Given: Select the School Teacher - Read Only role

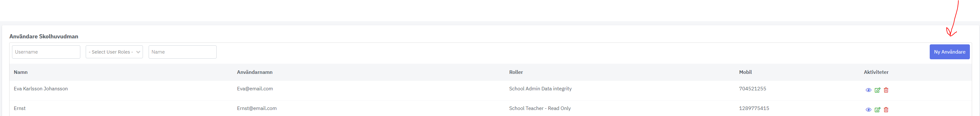Looking at the screenshot, I should pyautogui.click(x=540, y=108).
